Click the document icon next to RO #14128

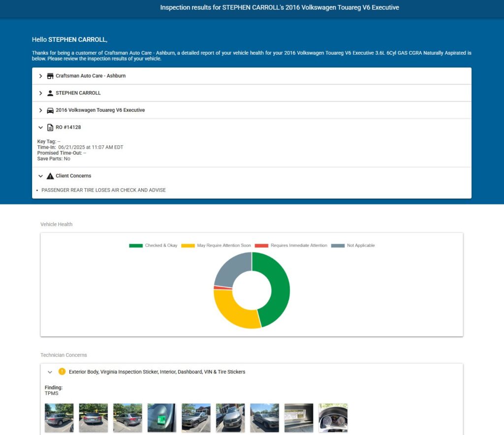(x=50, y=127)
